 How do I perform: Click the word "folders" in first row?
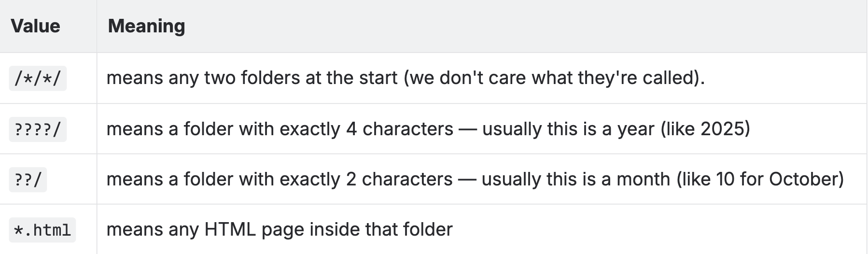coord(270,78)
